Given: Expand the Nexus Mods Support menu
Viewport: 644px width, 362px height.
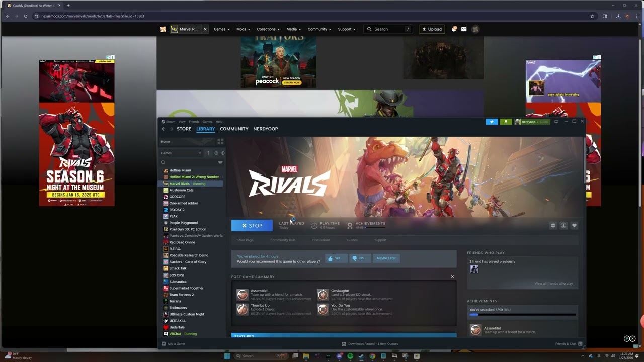Looking at the screenshot, I should tap(347, 29).
